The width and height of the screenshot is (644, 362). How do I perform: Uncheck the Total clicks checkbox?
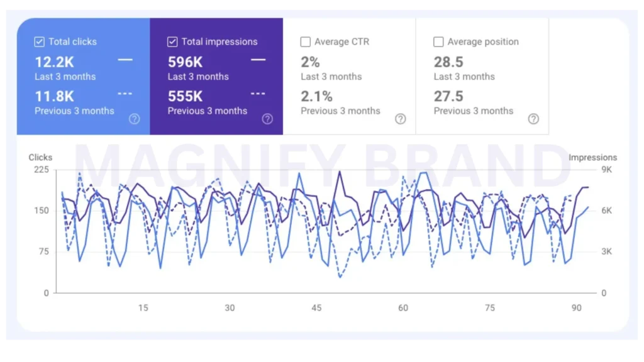pyautogui.click(x=40, y=42)
